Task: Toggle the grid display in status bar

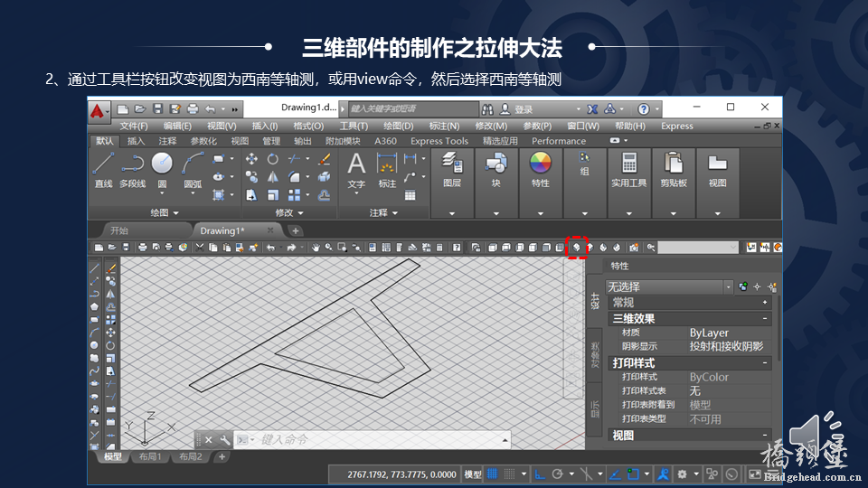Action: [492, 474]
